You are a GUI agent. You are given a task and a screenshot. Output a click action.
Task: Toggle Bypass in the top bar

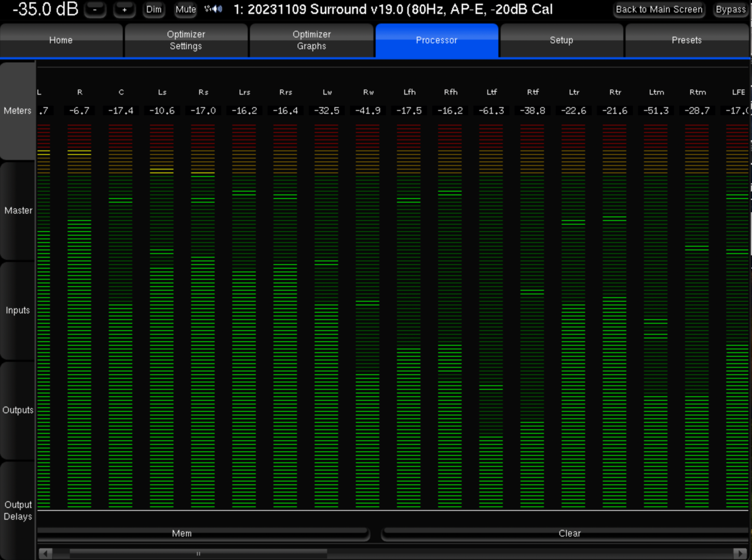tap(730, 9)
